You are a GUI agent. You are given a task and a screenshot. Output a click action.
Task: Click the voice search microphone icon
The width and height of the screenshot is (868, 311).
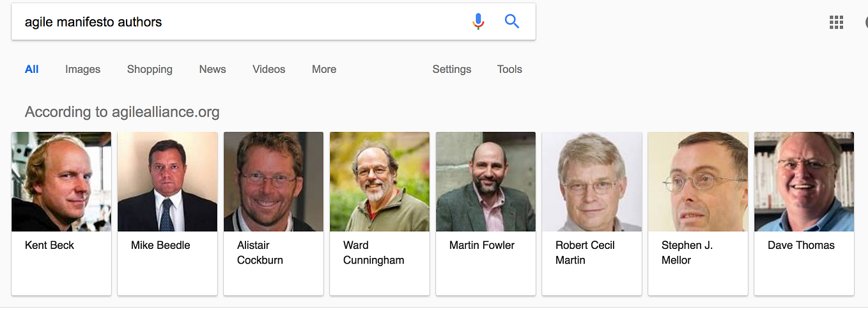coord(478,22)
